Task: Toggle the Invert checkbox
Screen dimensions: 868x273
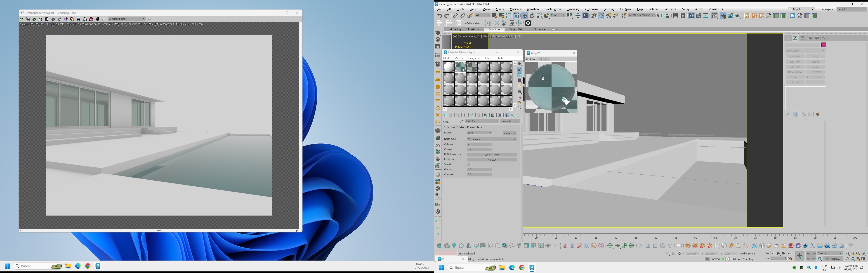Action: pyautogui.click(x=469, y=164)
